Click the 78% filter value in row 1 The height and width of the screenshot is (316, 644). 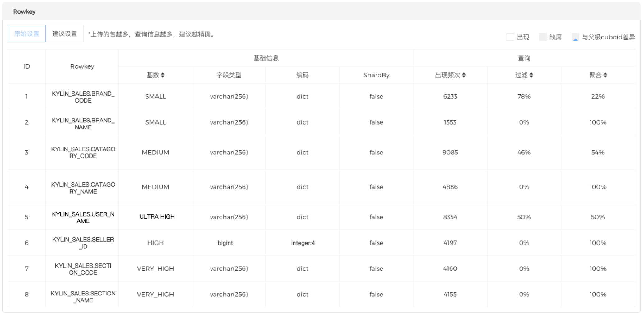pos(524,96)
